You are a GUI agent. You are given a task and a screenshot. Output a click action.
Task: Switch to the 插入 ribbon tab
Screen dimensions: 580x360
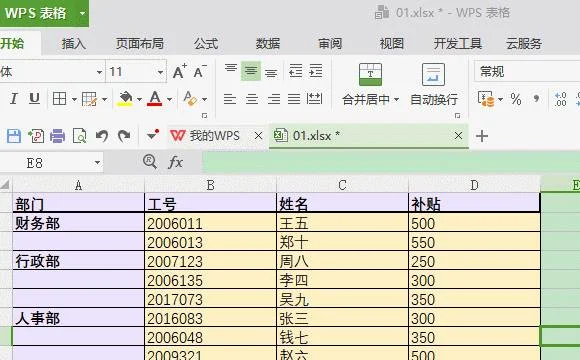tap(73, 44)
